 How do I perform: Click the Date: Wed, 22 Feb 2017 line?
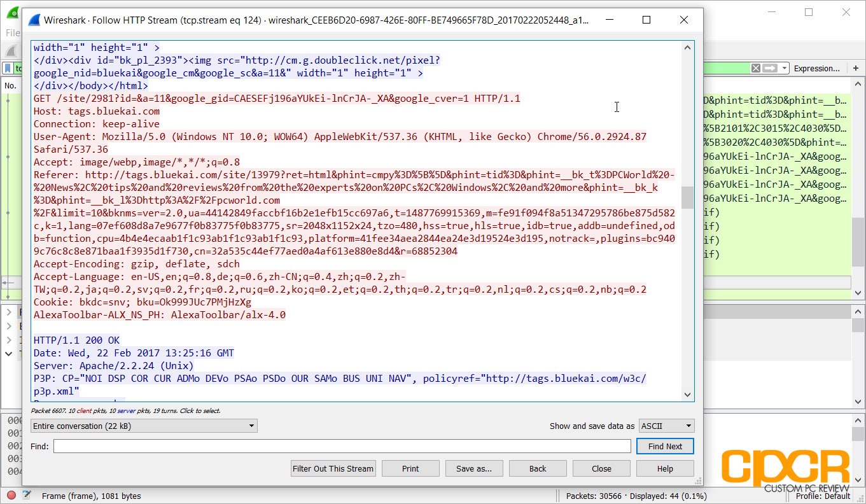click(x=134, y=353)
